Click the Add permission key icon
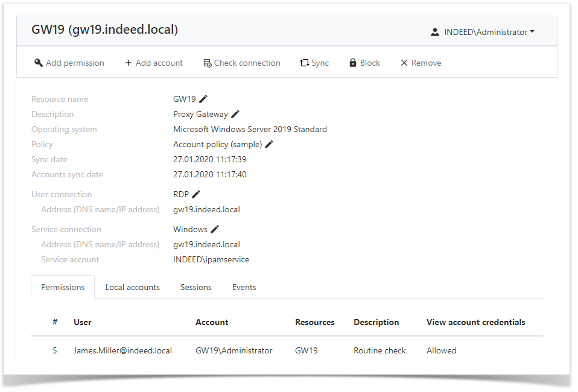Viewport: 578px width, 392px height. pos(39,63)
